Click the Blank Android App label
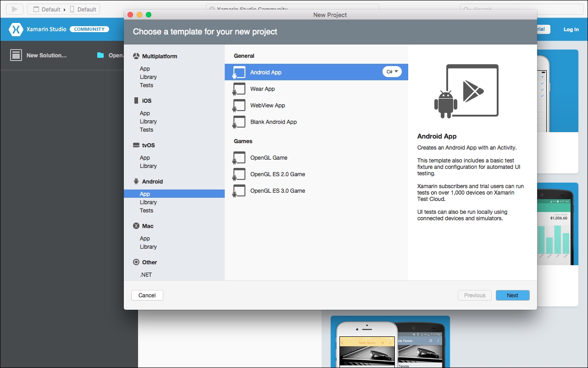Screen dimensions: 588x368 273,122
